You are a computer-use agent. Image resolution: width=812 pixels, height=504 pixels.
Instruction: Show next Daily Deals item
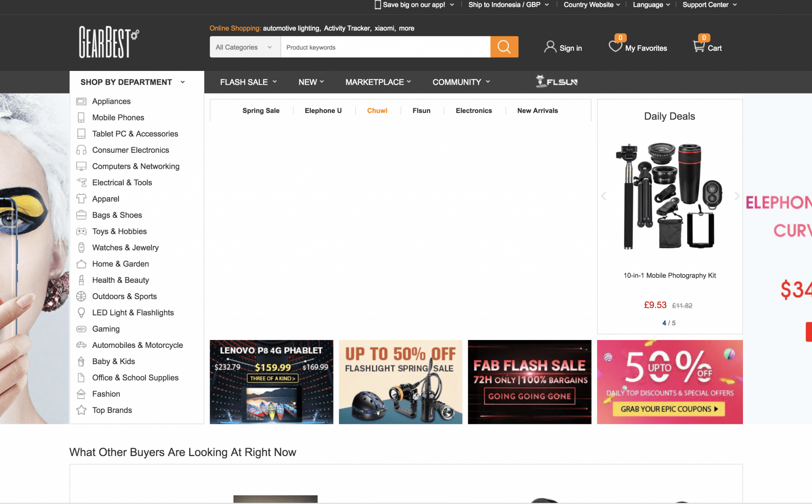click(737, 196)
